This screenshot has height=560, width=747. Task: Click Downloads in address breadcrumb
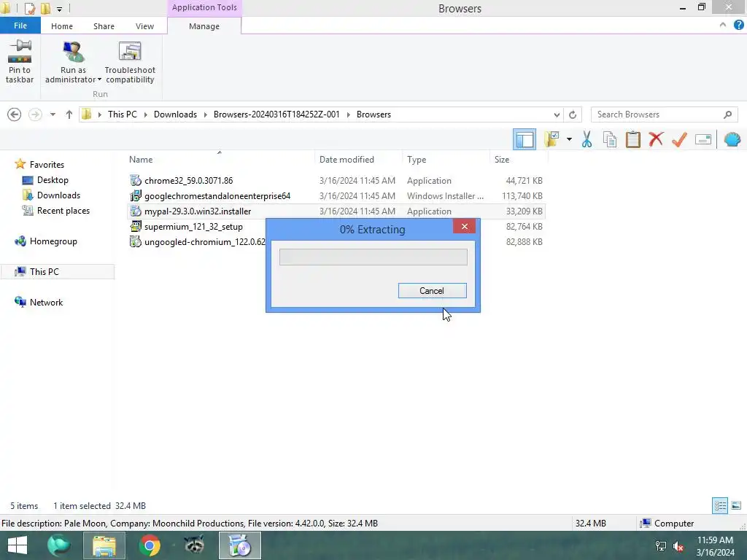pyautogui.click(x=175, y=114)
